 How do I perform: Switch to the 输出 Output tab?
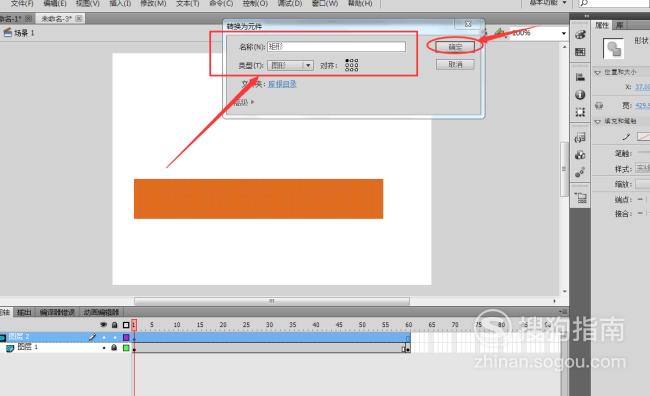[24, 312]
